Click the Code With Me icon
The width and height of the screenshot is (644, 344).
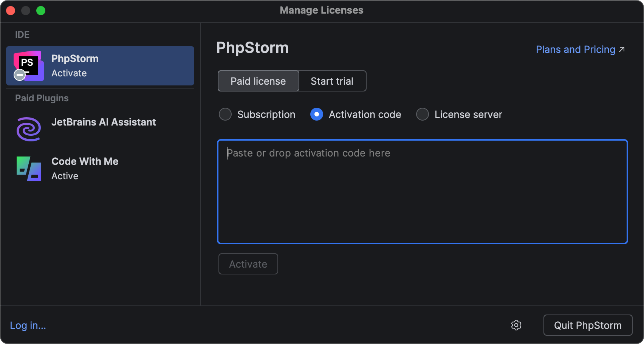(29, 169)
